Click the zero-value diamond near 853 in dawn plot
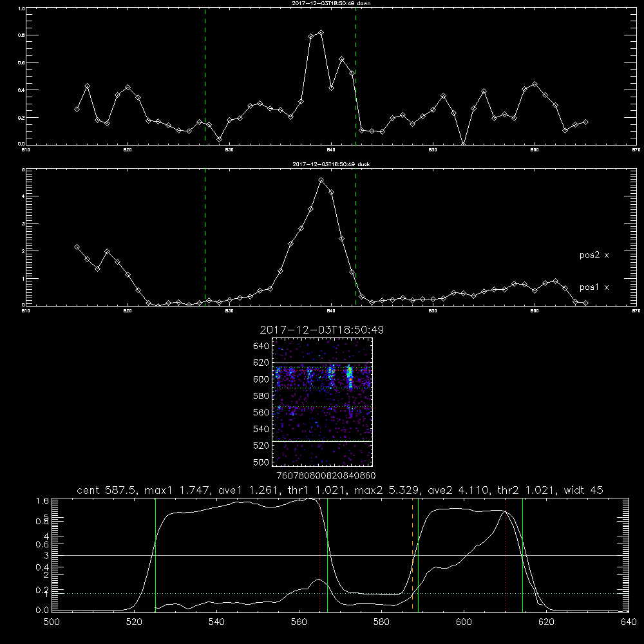 (x=463, y=144)
